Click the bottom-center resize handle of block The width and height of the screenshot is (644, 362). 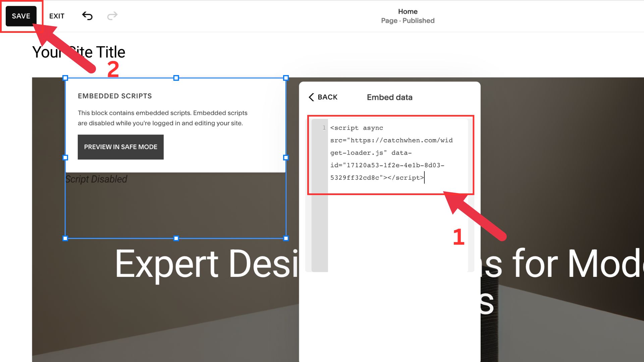pyautogui.click(x=176, y=238)
